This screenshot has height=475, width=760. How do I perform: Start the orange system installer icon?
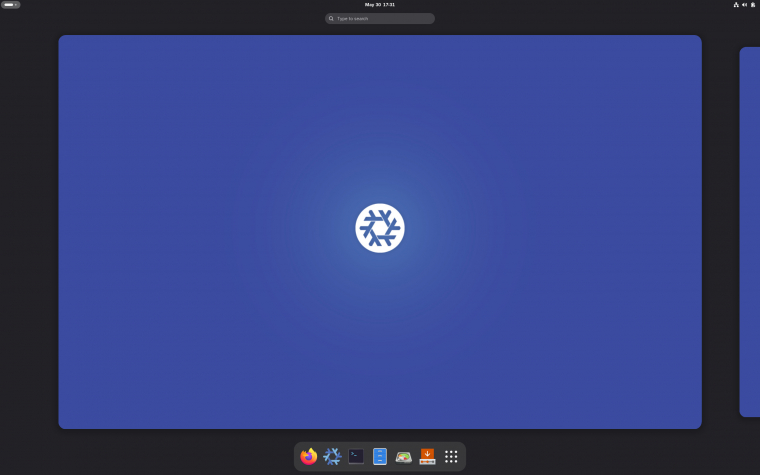(x=427, y=457)
